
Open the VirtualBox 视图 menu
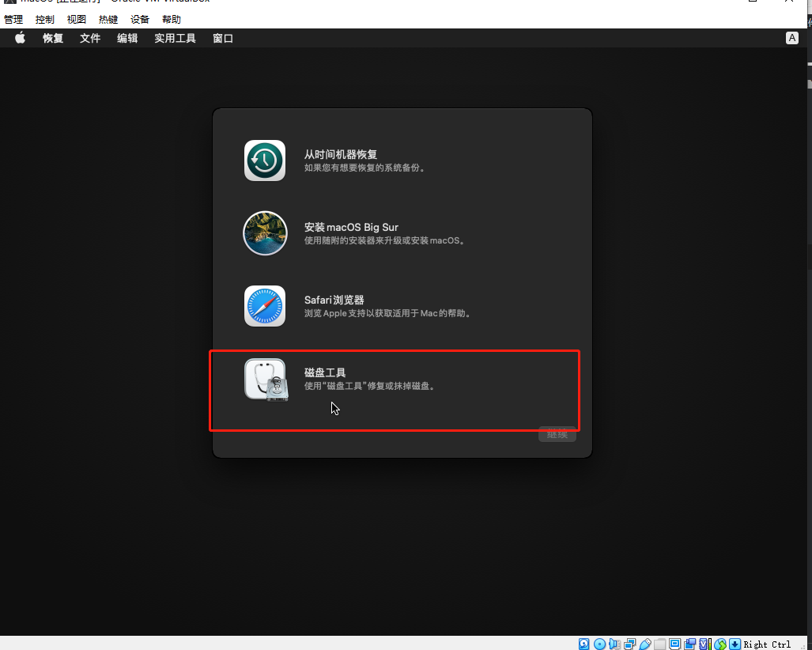coord(77,19)
